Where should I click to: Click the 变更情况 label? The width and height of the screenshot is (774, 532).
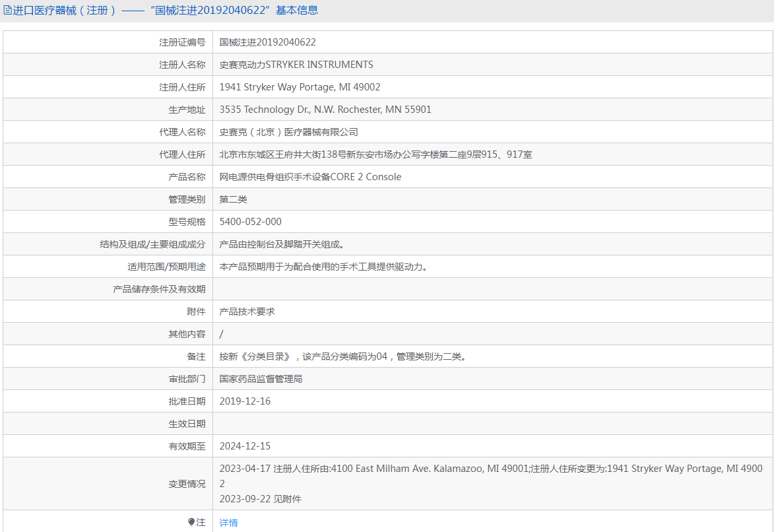pyautogui.click(x=187, y=484)
